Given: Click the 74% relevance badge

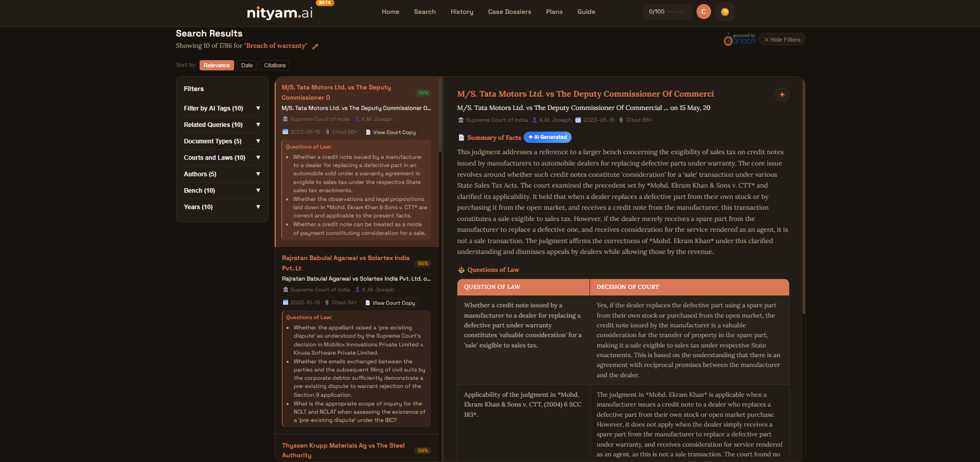Looking at the screenshot, I should point(423,93).
